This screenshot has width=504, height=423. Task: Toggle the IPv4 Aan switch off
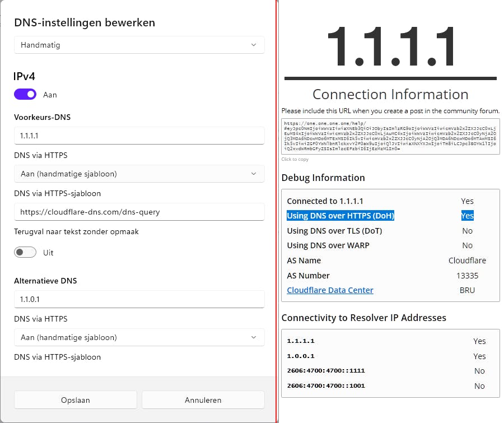[x=25, y=95]
